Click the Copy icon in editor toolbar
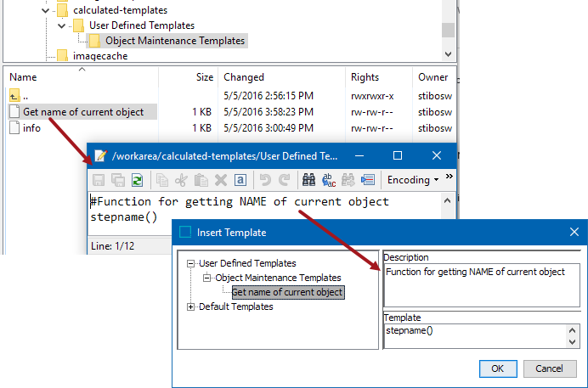 [161, 180]
